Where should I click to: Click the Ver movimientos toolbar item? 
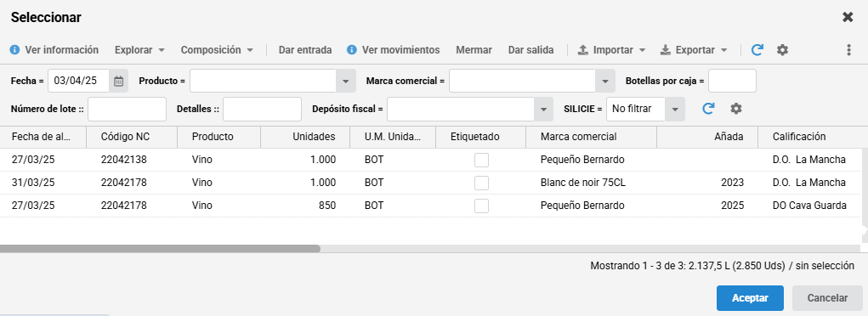tap(393, 50)
